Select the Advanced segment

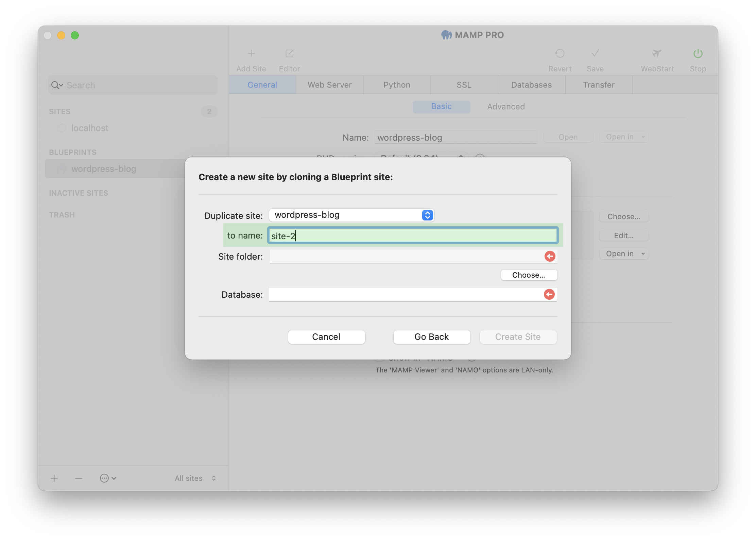pyautogui.click(x=506, y=107)
